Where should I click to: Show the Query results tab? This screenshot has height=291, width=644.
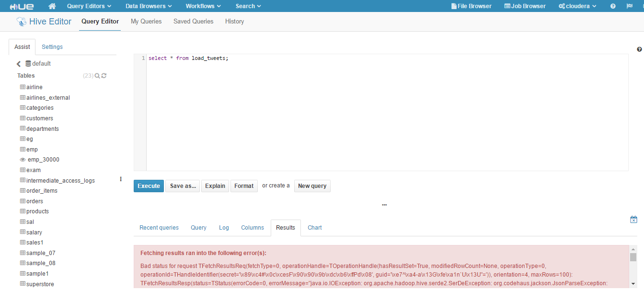pyautogui.click(x=199, y=228)
